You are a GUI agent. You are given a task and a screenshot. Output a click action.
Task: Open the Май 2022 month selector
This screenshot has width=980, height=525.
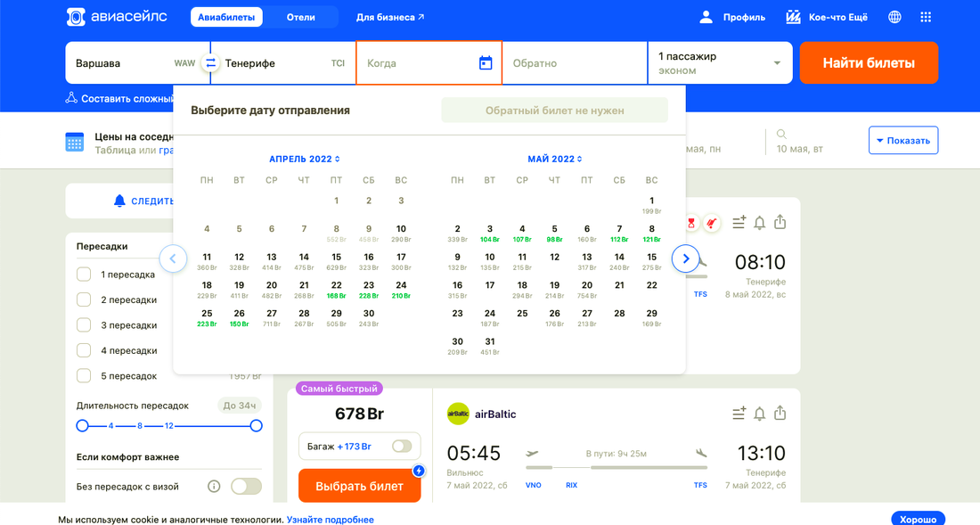pyautogui.click(x=555, y=159)
